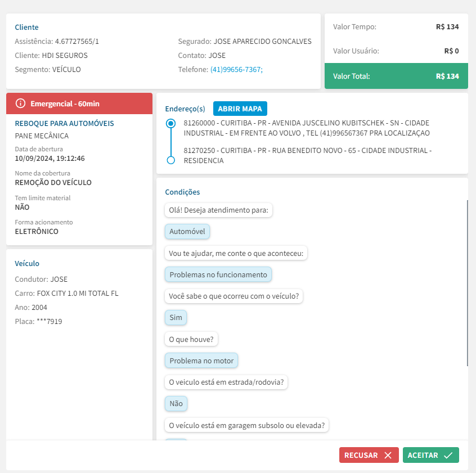This screenshot has width=476, height=473.
Task: Click the first address starting with 81260000
Action: coord(307,128)
